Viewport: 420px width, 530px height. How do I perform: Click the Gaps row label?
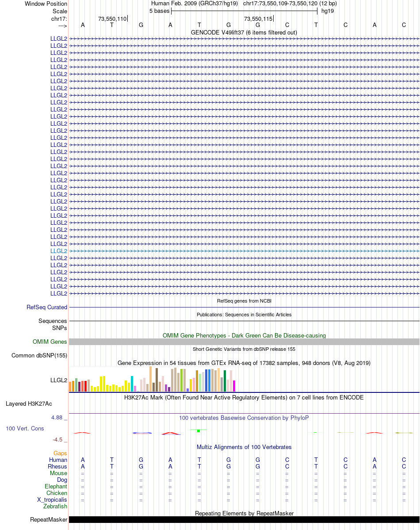pos(60,453)
